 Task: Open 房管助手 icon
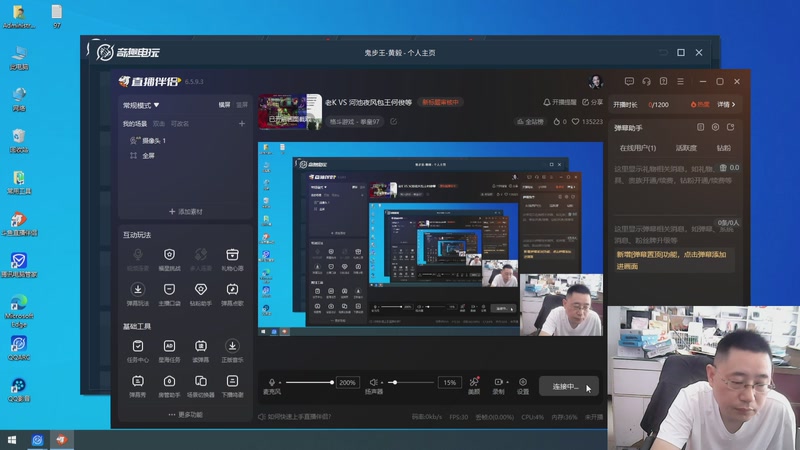coord(169,381)
